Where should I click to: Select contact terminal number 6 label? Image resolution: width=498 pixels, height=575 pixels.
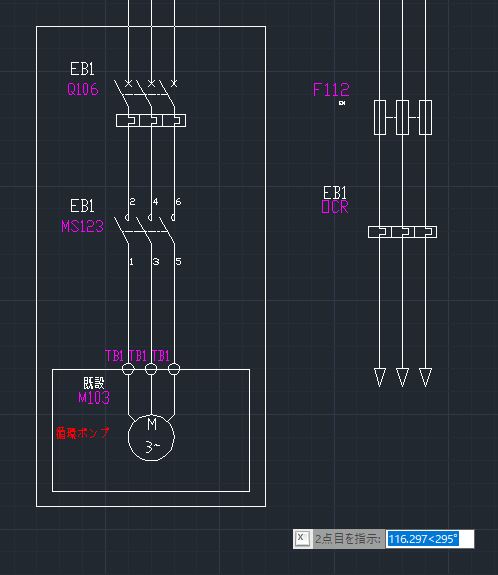178,201
